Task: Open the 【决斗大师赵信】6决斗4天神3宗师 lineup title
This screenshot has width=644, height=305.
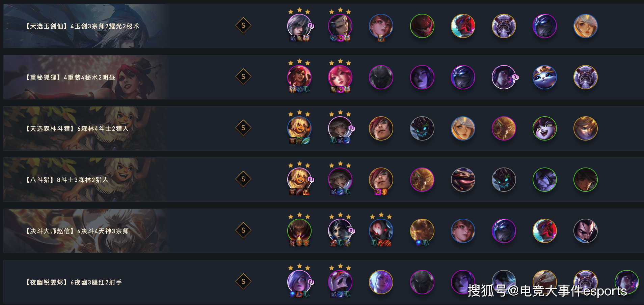Action: tap(77, 231)
